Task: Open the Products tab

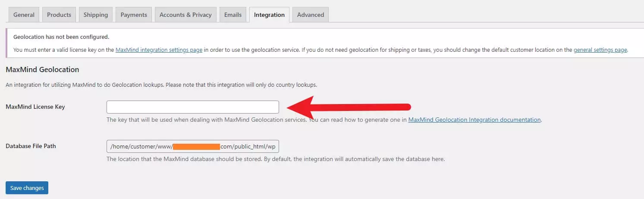Action: [59, 15]
